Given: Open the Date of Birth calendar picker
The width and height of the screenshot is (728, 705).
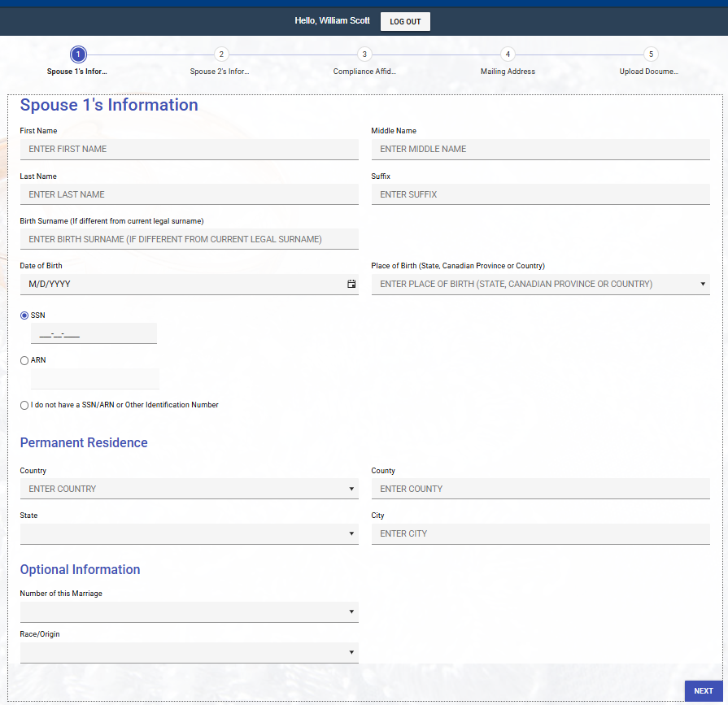Looking at the screenshot, I should [351, 285].
